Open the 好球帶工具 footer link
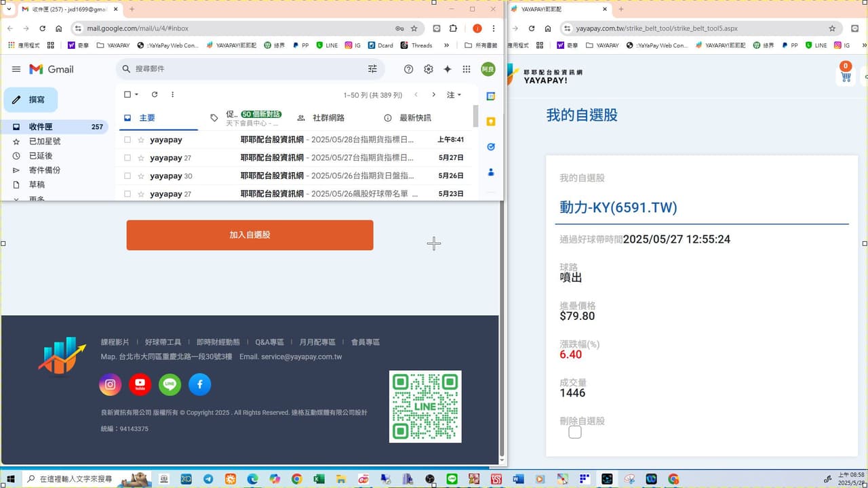Screen dimensions: 868x488 click(163, 342)
